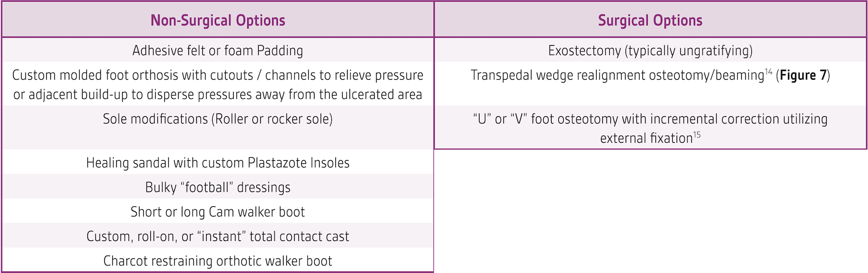Click the Non-Surgical Options column header
The image size is (868, 273).
(x=218, y=20)
